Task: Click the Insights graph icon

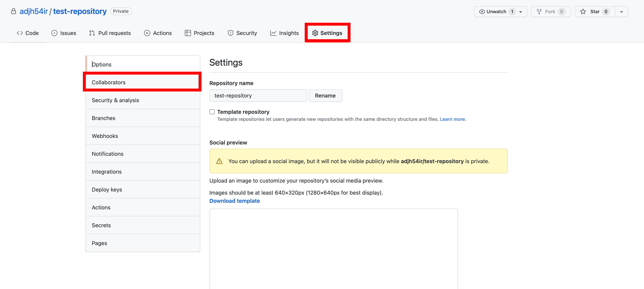Action: (273, 33)
